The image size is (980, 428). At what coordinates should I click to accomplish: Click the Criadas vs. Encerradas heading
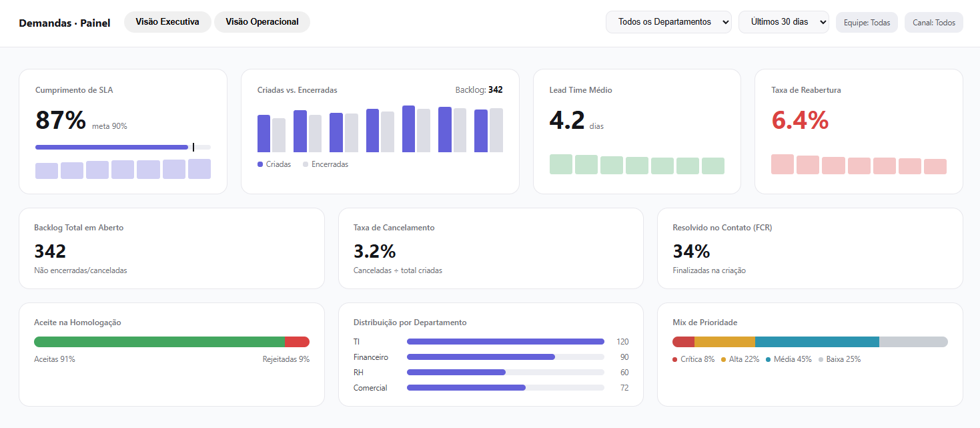coord(298,90)
